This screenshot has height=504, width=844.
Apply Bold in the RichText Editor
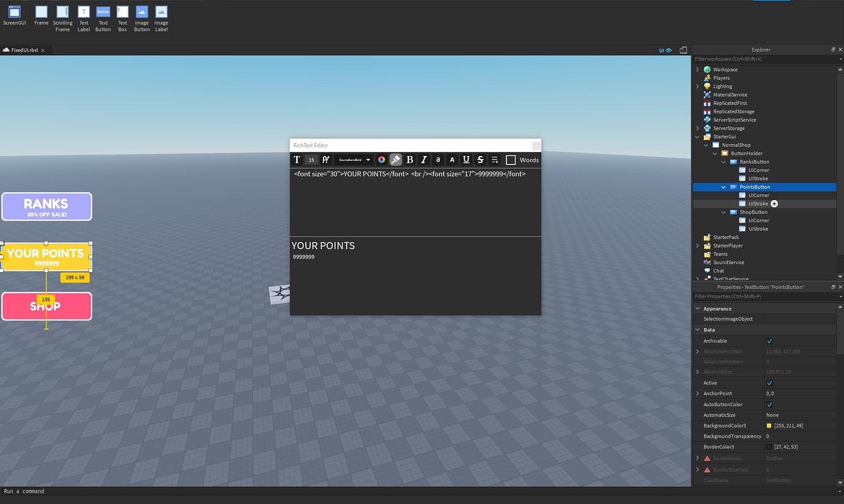point(410,160)
